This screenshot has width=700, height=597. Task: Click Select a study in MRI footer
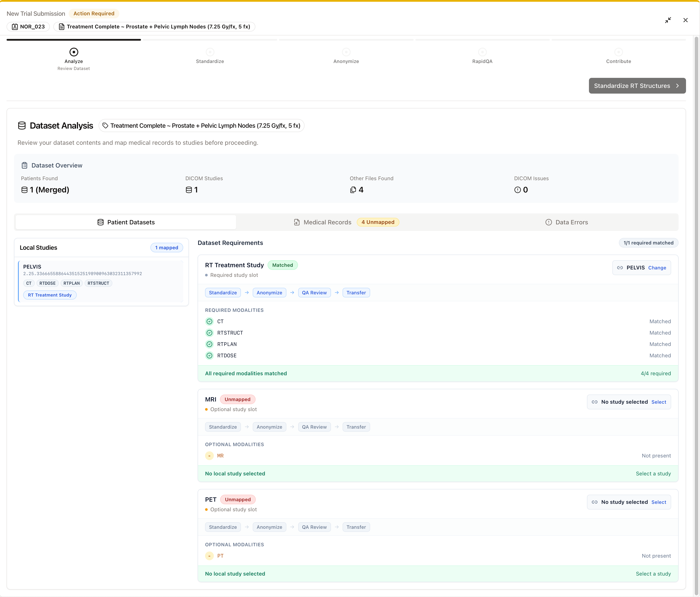point(653,474)
